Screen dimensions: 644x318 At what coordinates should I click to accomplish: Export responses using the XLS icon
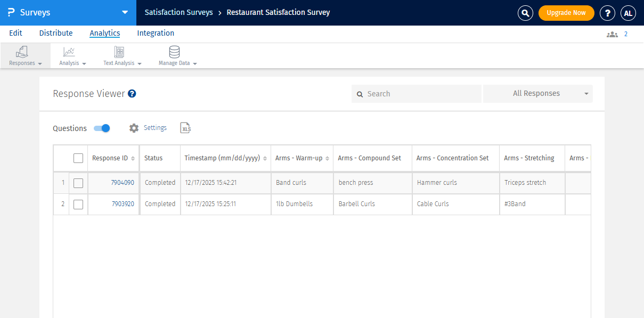[185, 128]
